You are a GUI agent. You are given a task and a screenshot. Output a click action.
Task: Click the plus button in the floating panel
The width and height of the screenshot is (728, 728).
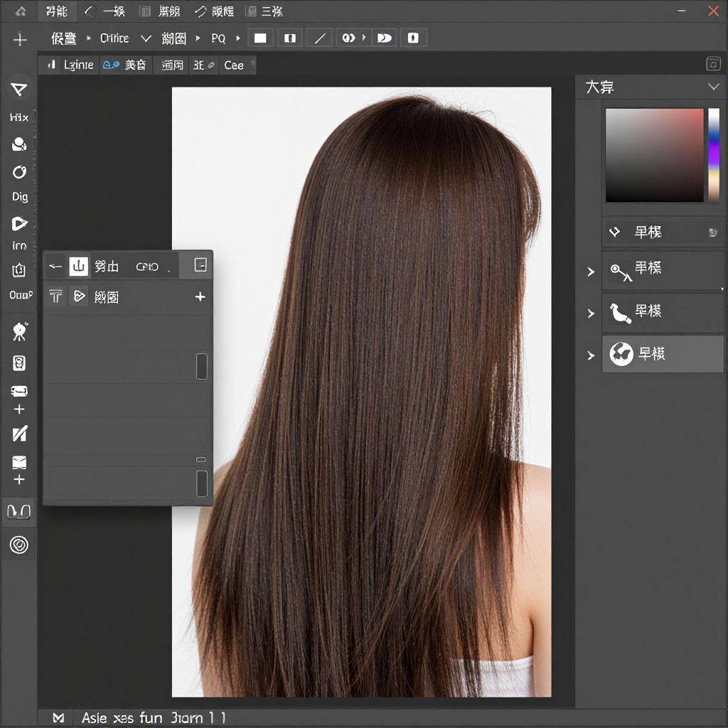coord(200,296)
